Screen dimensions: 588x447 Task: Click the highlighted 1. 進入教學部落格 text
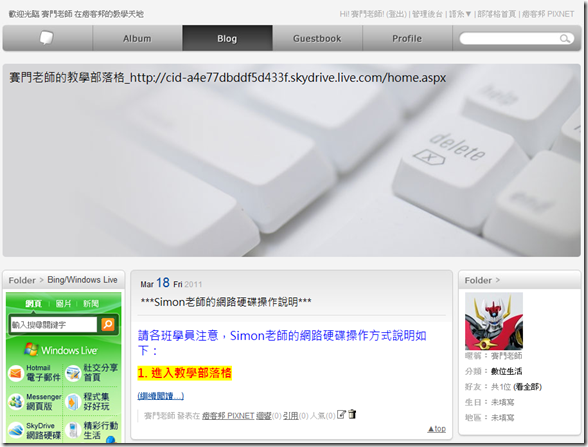pos(184,373)
